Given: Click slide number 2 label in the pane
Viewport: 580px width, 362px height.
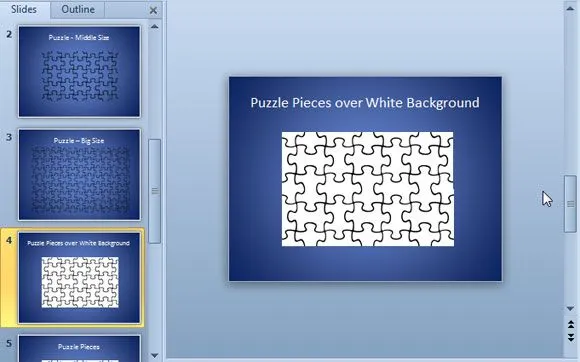Looking at the screenshot, I should (9, 34).
